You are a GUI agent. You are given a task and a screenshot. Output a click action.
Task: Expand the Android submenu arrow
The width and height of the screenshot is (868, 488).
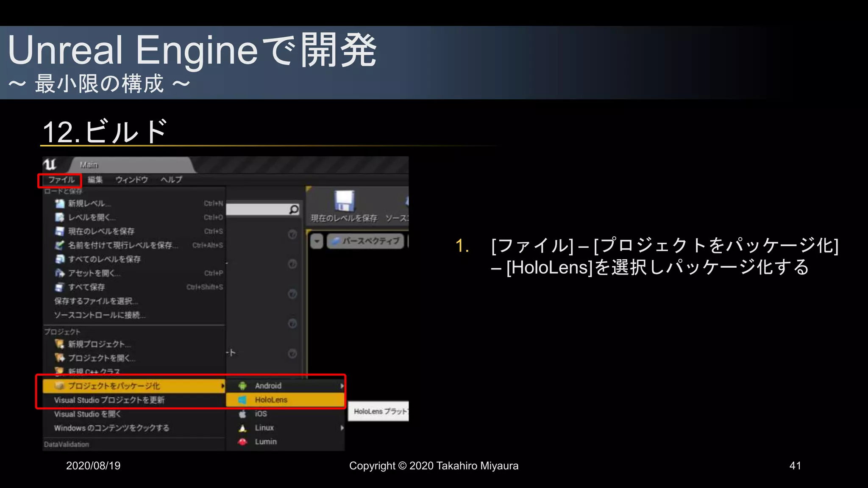342,386
